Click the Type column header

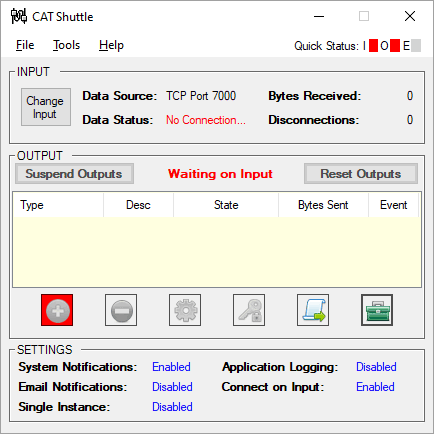(58, 205)
